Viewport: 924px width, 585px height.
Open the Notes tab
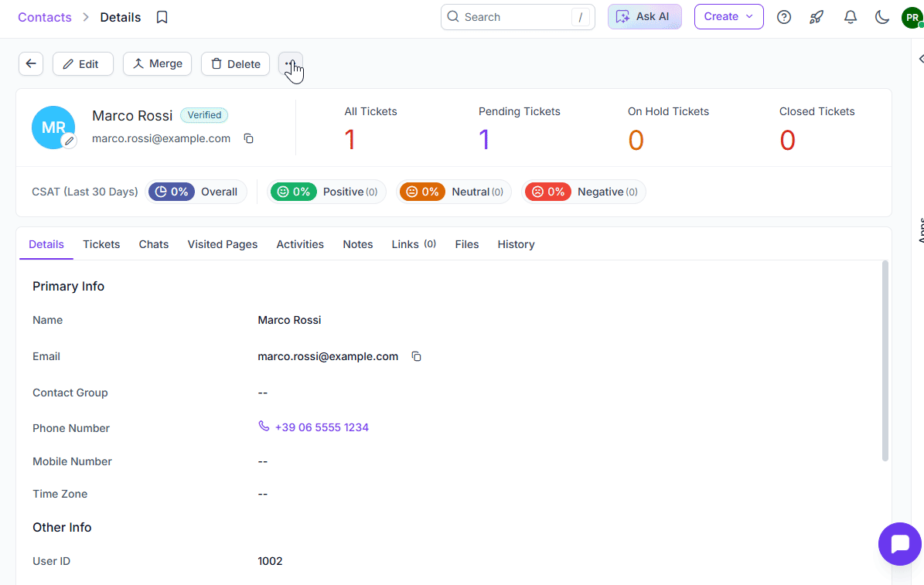click(358, 244)
